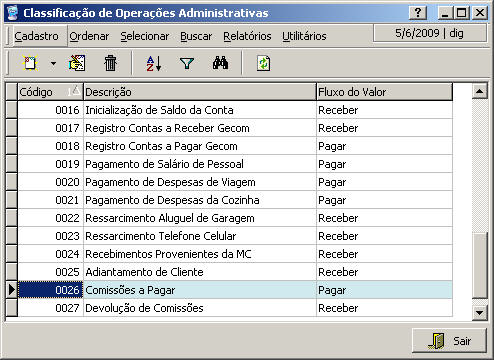Click the A-Z sort icon
Image resolution: width=494 pixels, height=360 pixels.
point(154,63)
